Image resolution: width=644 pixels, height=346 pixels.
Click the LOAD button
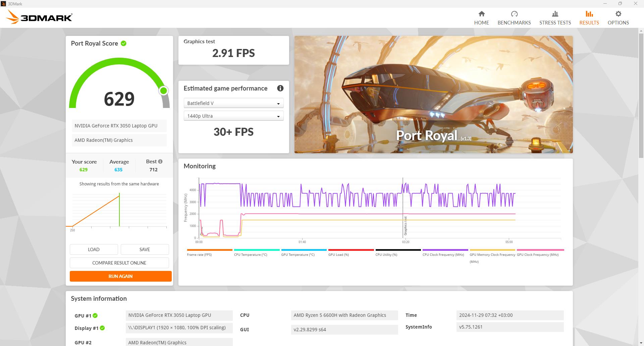[x=94, y=249]
